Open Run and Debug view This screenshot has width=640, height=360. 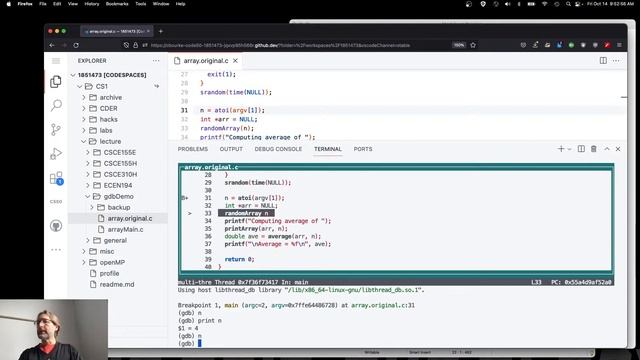click(56, 153)
